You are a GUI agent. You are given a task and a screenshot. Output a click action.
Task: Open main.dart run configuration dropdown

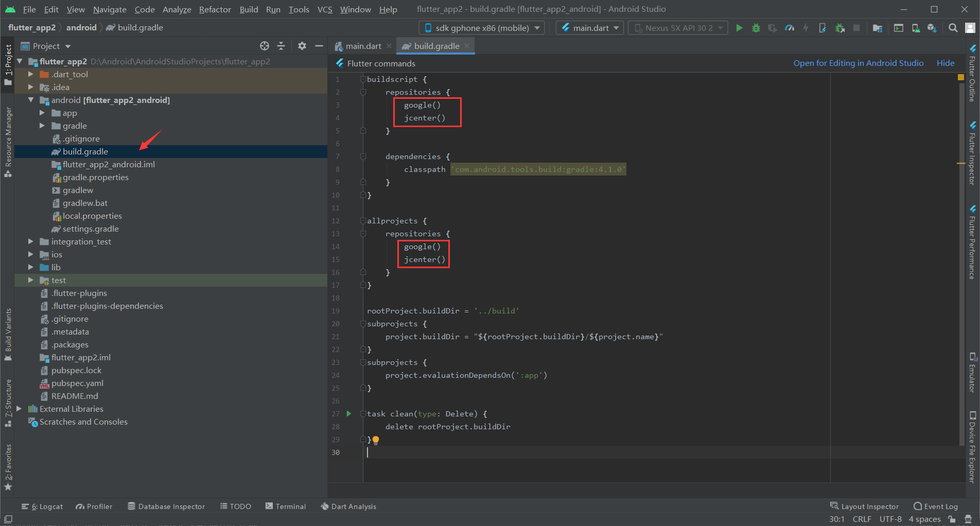[590, 28]
